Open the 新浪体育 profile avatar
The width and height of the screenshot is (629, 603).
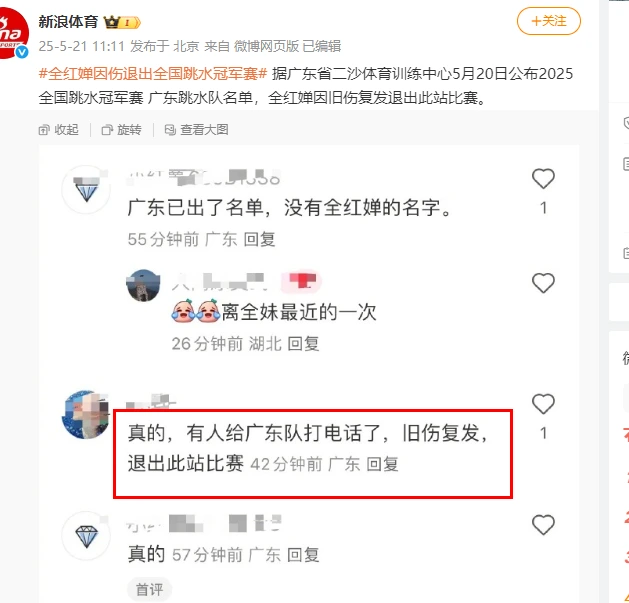tap(13, 33)
